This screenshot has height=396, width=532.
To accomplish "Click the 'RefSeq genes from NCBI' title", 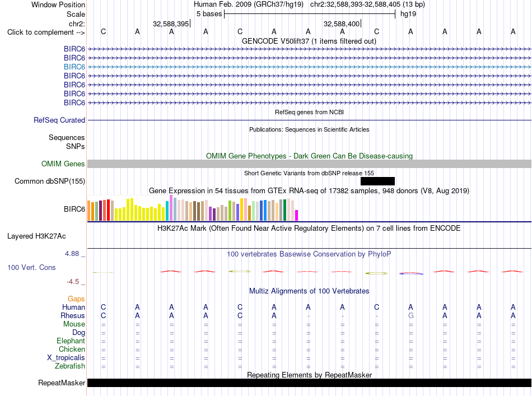I will [x=310, y=112].
